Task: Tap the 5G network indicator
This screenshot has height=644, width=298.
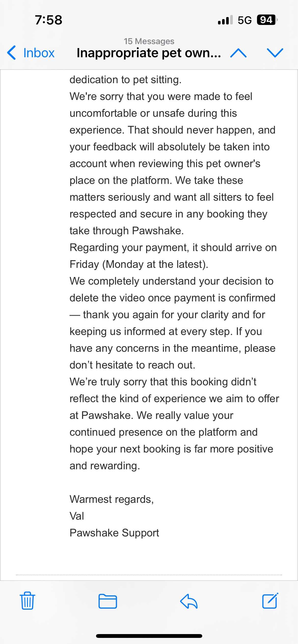Action: pyautogui.click(x=245, y=20)
